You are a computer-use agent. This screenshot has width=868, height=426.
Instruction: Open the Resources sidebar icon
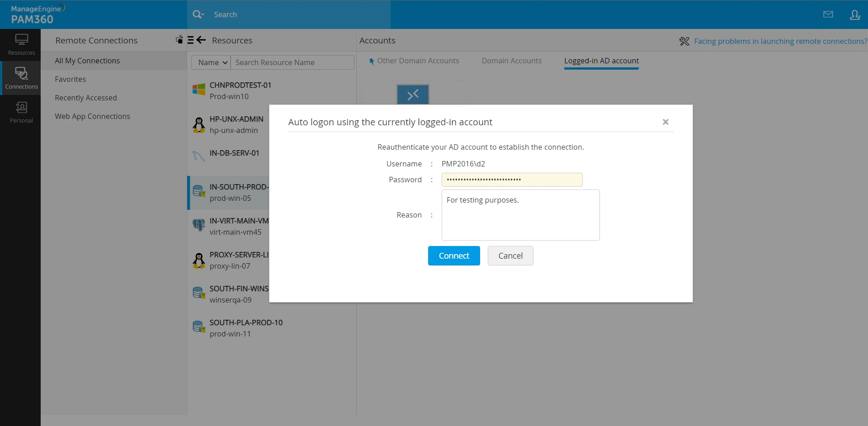(x=21, y=45)
